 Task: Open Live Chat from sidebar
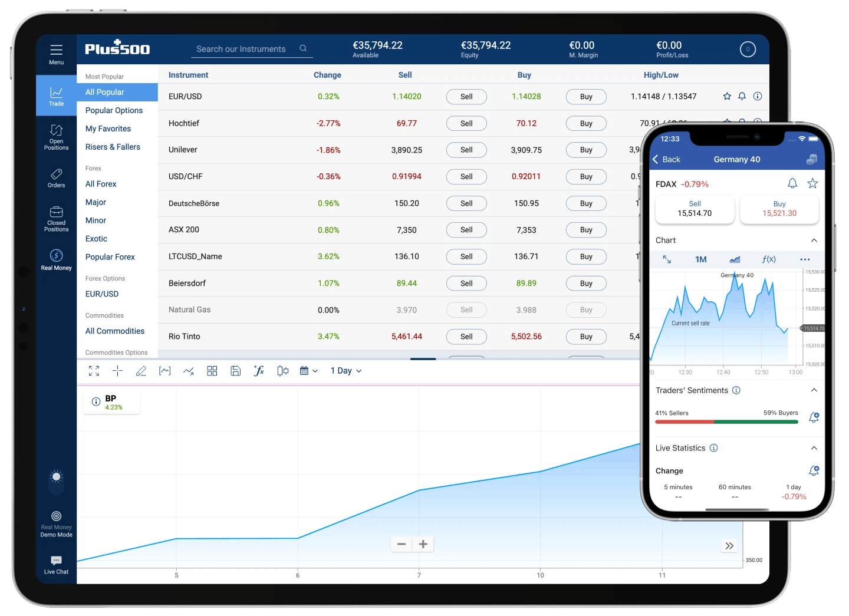(x=56, y=564)
